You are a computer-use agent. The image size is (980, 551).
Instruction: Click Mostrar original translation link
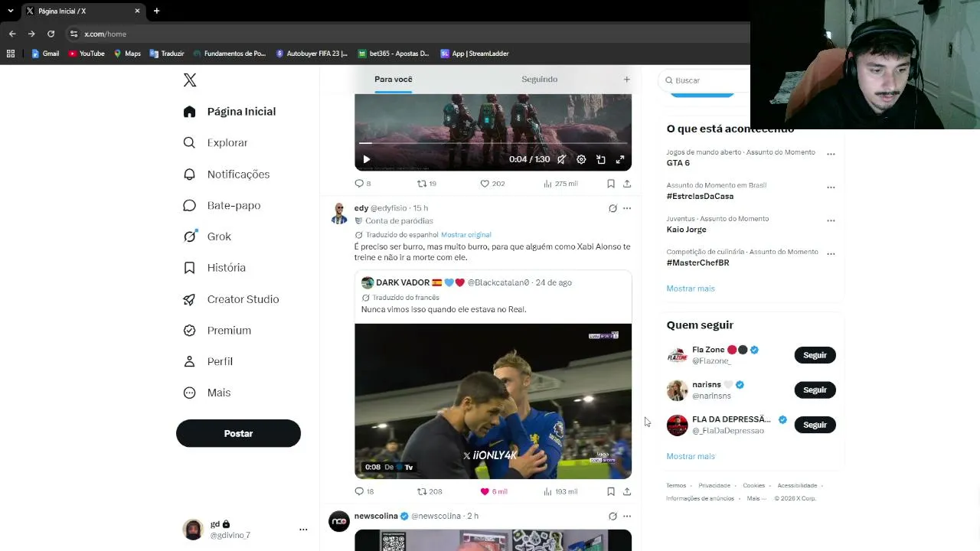[x=466, y=235]
